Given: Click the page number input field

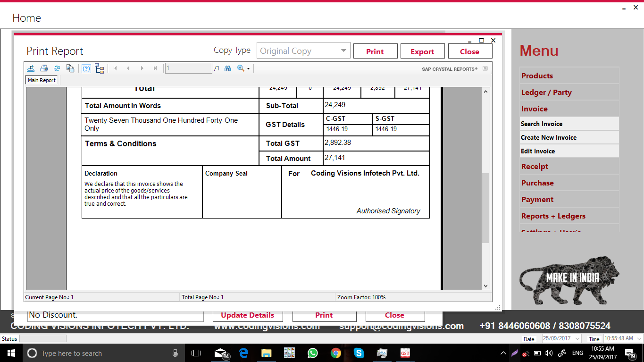Looking at the screenshot, I should click(188, 68).
